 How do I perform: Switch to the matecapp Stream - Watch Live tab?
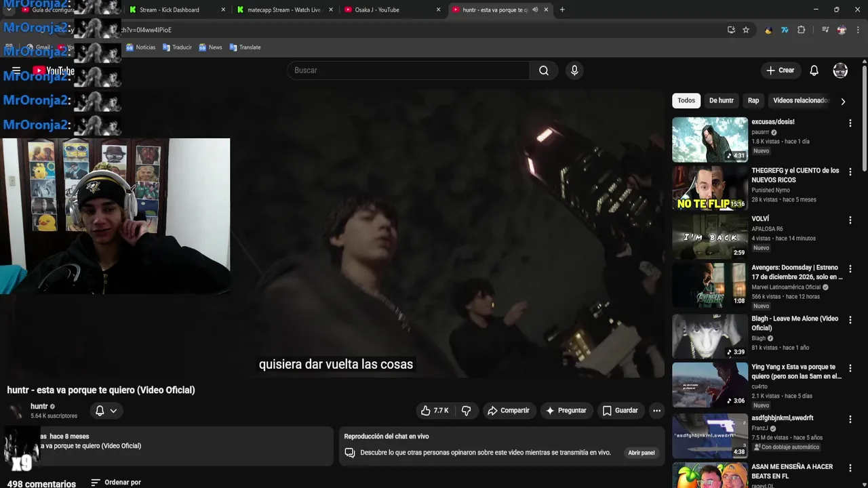point(283,9)
